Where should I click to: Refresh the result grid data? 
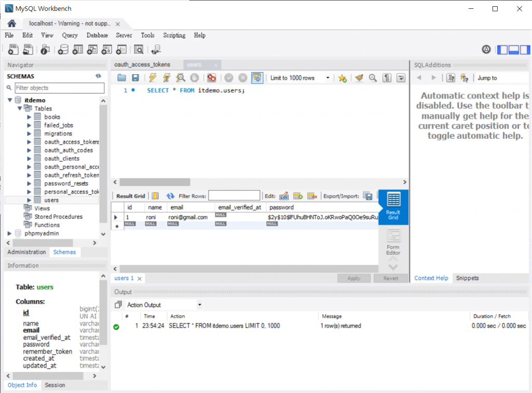tap(170, 196)
